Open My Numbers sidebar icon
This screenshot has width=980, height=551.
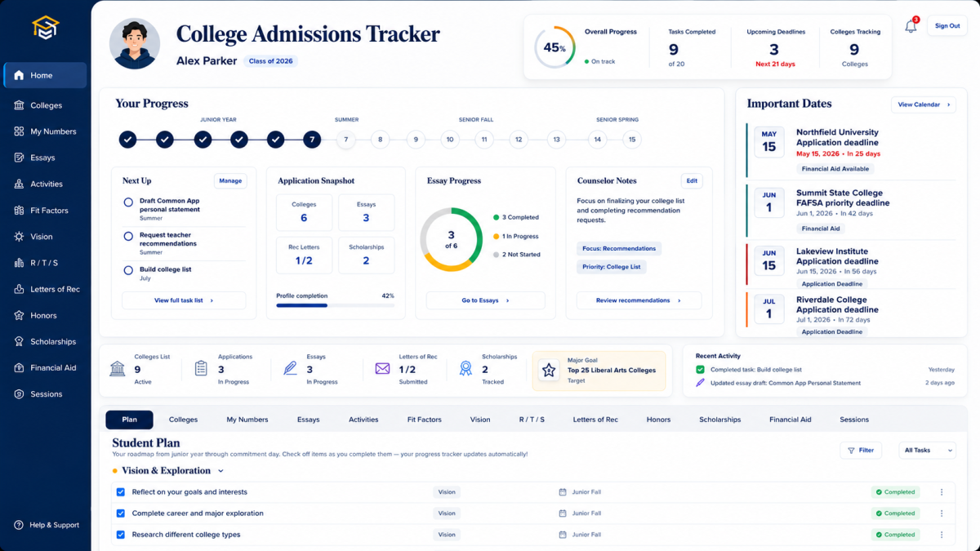pyautogui.click(x=19, y=131)
